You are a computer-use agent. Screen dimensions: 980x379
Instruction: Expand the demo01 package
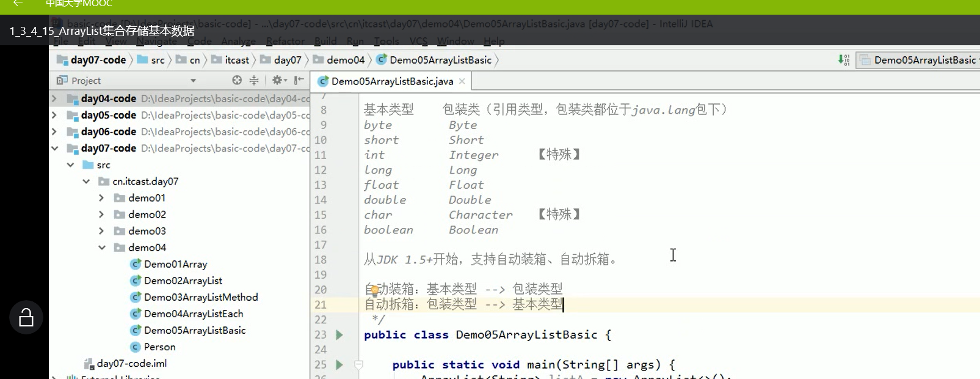point(102,198)
